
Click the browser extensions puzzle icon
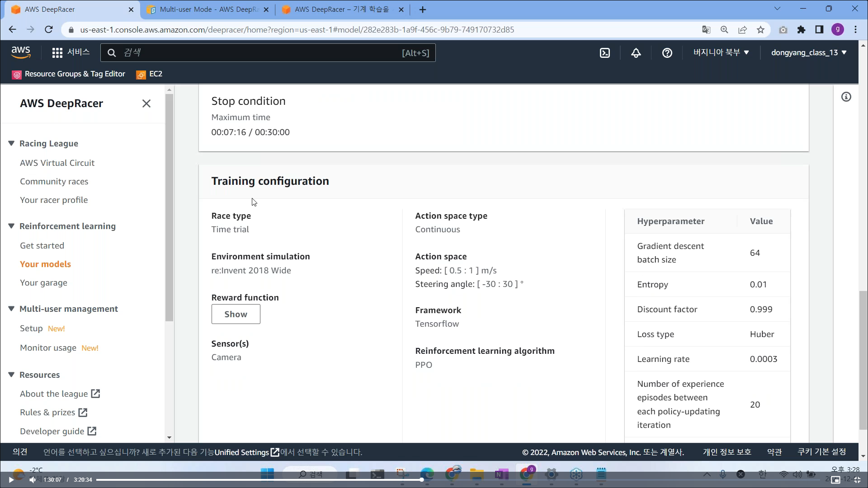point(801,30)
